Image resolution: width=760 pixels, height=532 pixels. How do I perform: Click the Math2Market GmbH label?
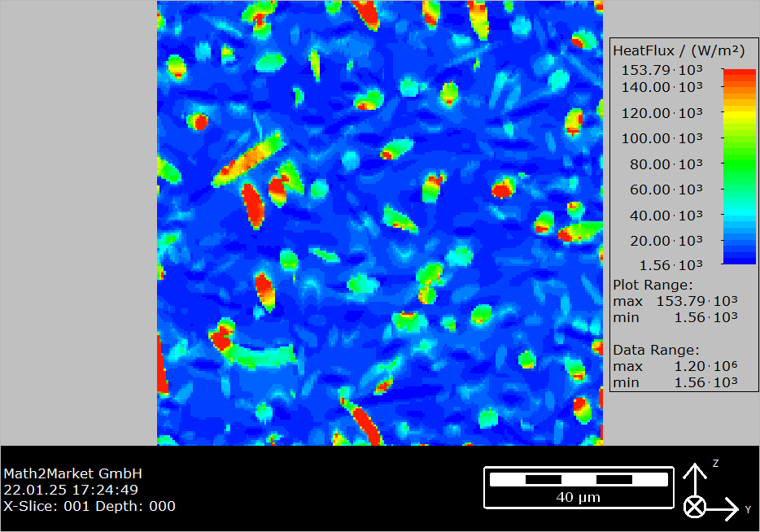72,473
